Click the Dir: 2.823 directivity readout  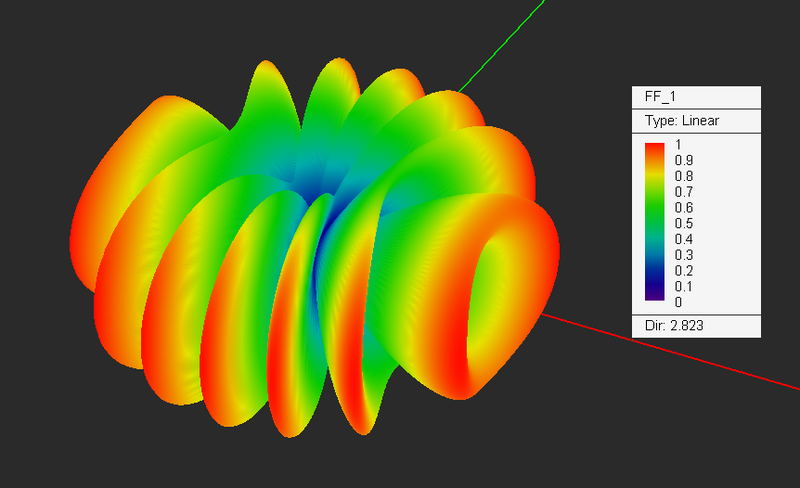coord(674,326)
